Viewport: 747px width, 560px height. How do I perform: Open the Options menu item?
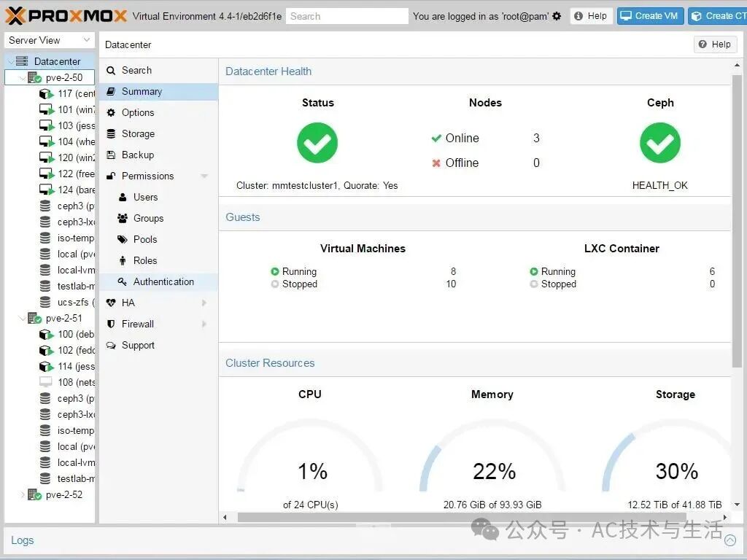pyautogui.click(x=158, y=113)
